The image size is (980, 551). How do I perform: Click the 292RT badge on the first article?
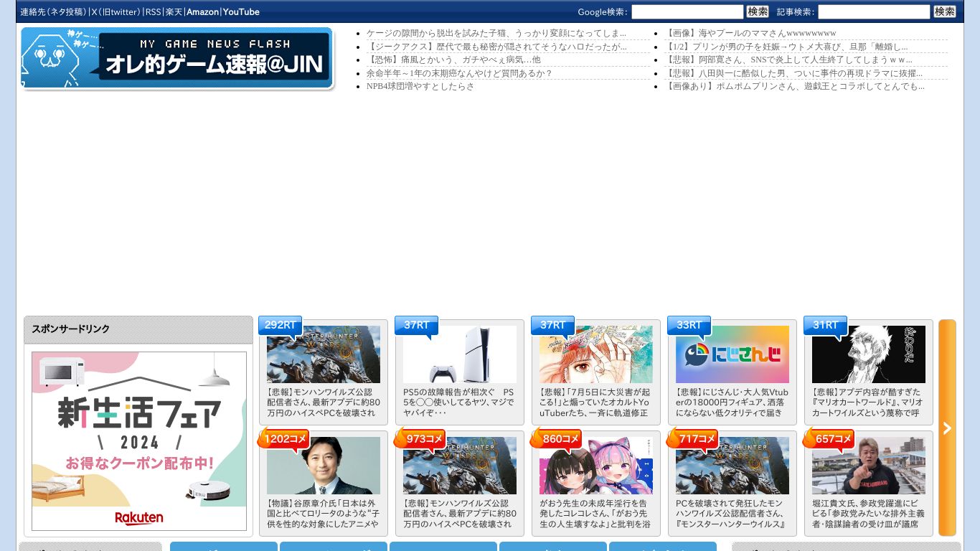tap(281, 326)
